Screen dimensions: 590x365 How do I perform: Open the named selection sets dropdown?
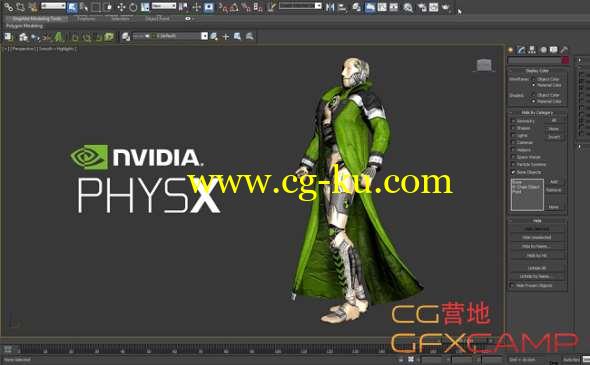[300, 6]
